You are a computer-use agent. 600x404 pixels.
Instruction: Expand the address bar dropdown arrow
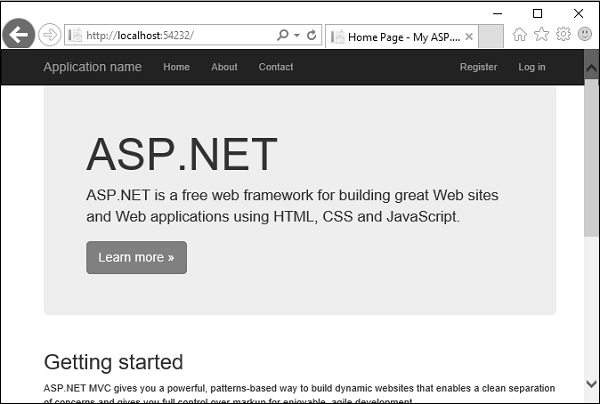pos(297,35)
